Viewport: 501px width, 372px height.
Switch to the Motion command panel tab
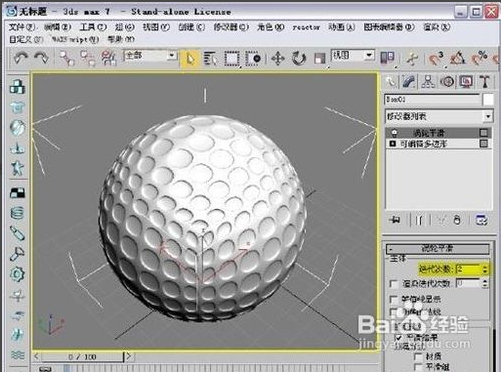447,81
